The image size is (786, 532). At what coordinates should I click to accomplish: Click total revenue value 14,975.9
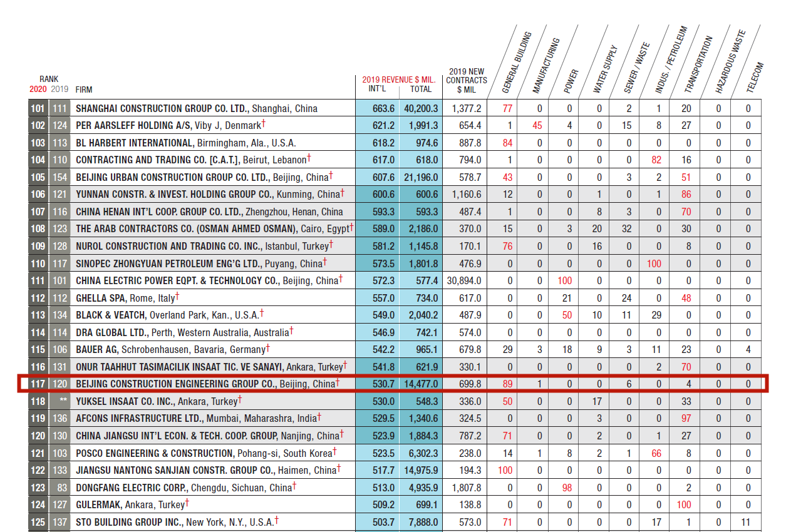[x=421, y=470]
